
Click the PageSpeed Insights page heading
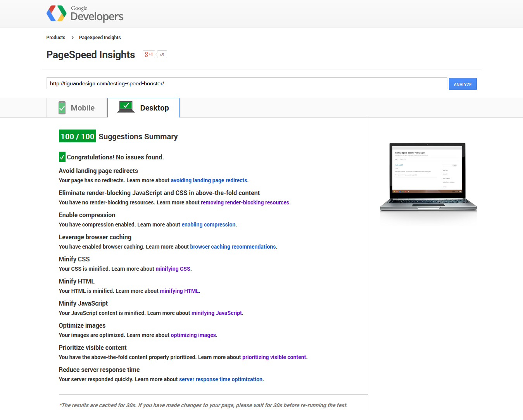[91, 55]
